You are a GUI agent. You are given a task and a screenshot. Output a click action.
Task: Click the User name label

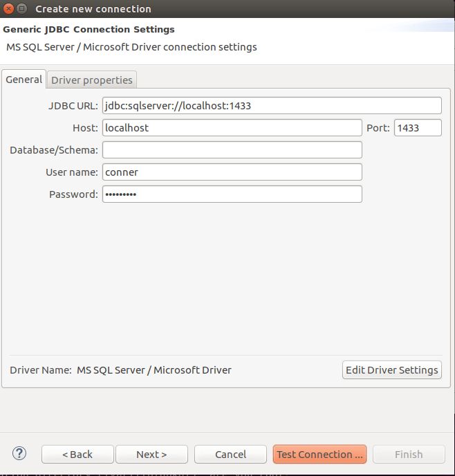[x=72, y=172]
